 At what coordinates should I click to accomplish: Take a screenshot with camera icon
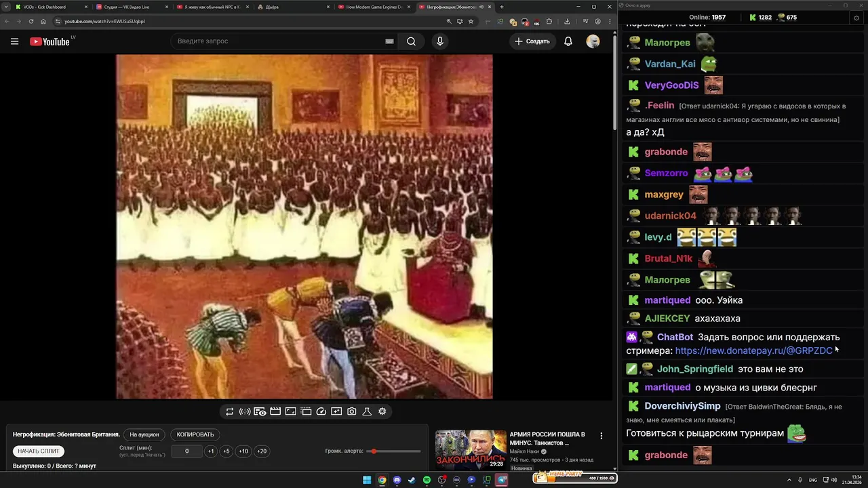pos(352,411)
